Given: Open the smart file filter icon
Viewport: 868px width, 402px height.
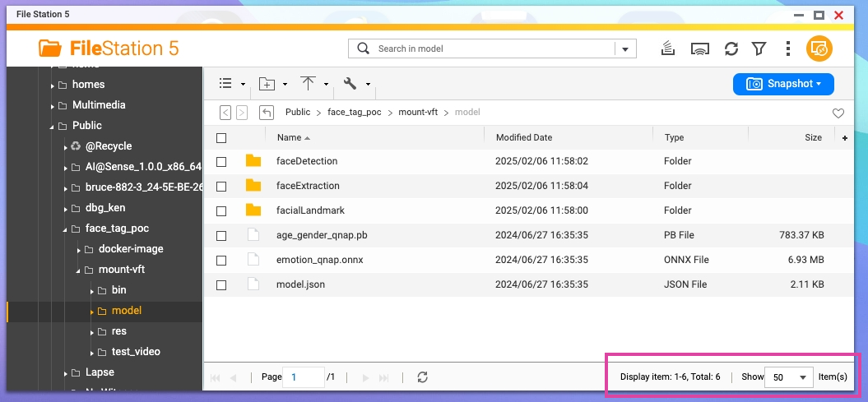Looking at the screenshot, I should click(759, 49).
